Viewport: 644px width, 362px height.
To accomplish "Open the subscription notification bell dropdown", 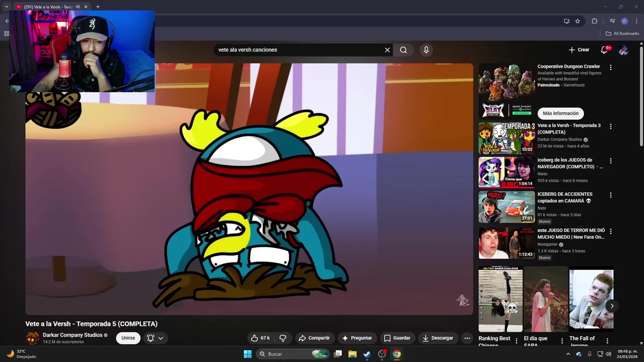I will 155,338.
